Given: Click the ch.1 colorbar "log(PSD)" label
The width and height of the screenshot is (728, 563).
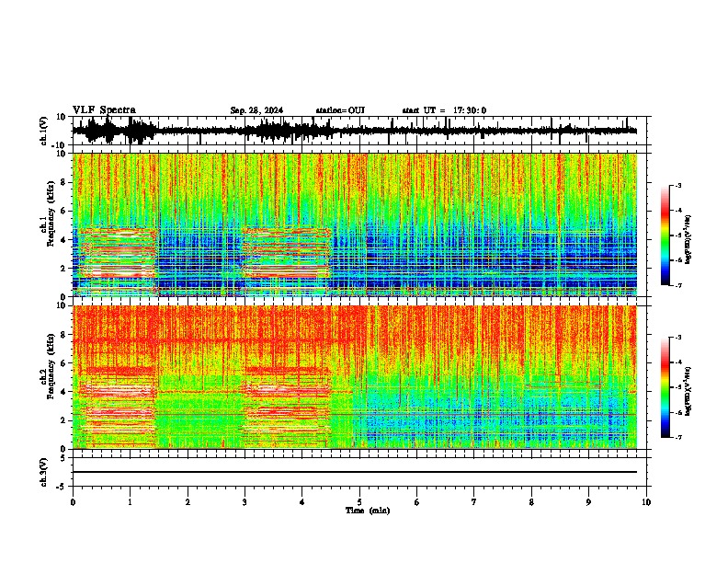Looking at the screenshot, I should (689, 239).
